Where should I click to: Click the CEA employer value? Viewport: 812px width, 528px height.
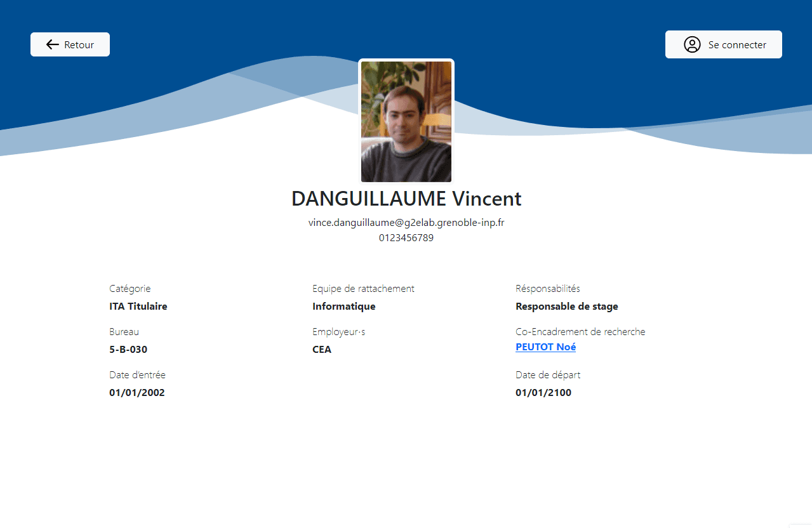(322, 350)
